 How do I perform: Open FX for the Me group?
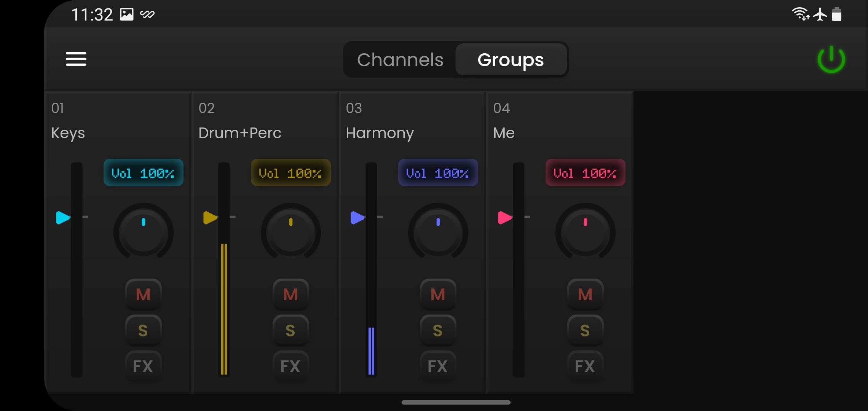(585, 366)
